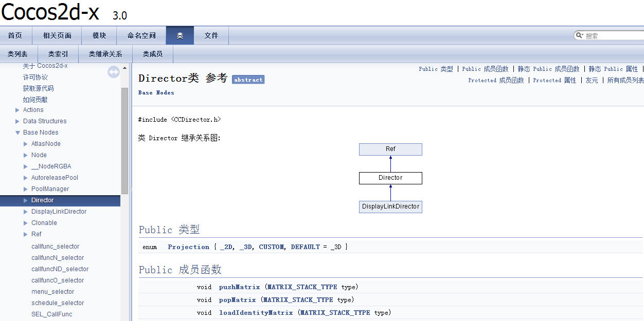Jump to 静态 Public 属性 link

pos(613,69)
